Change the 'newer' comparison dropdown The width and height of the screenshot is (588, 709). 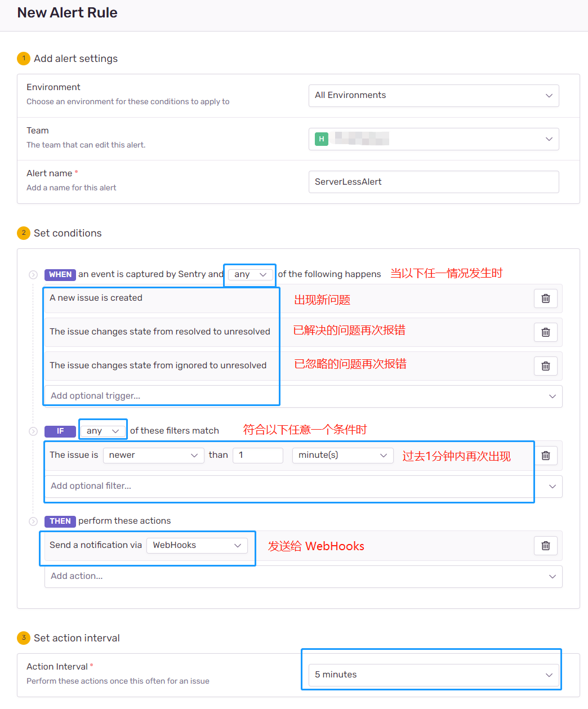(153, 456)
